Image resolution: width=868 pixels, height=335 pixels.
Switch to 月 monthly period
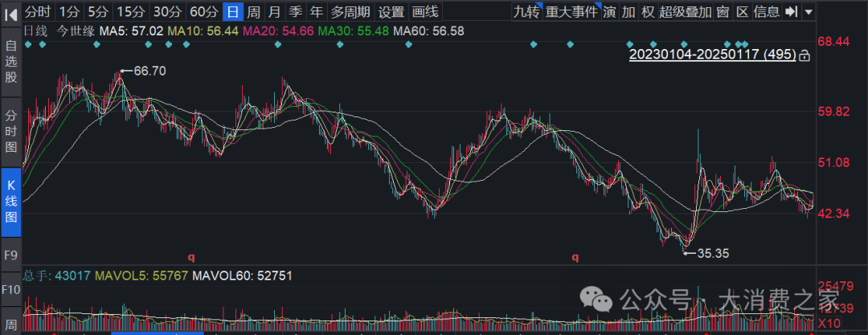274,11
